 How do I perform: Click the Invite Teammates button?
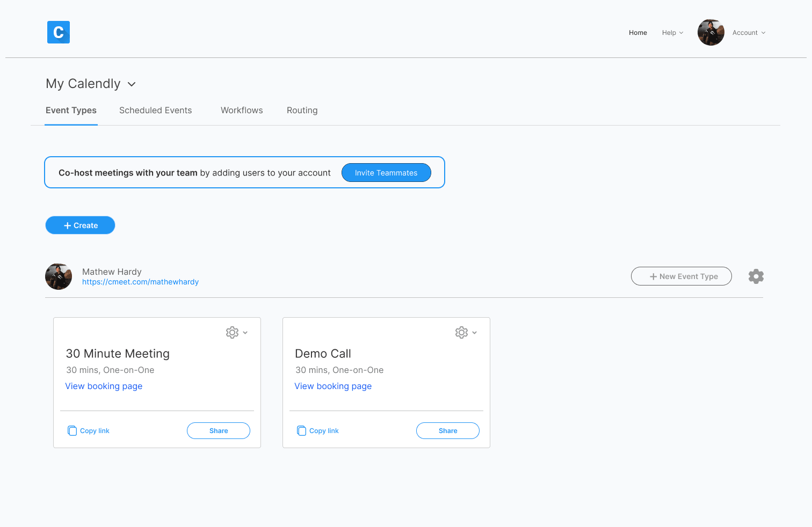[x=386, y=172]
